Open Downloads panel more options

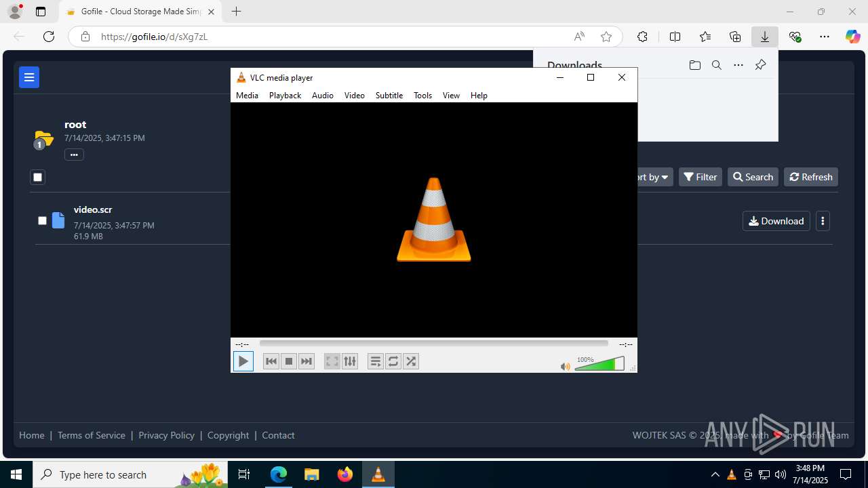(738, 65)
